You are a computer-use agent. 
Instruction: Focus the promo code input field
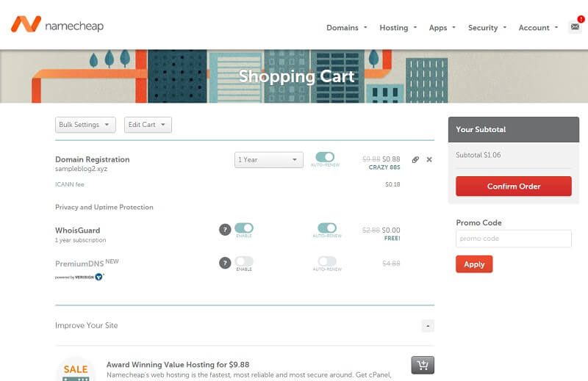point(513,239)
